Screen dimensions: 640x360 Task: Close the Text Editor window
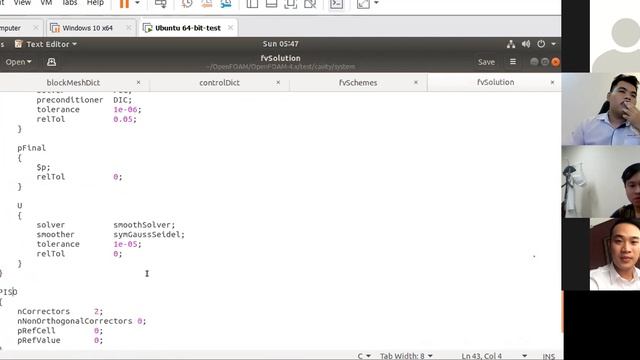pos(556,62)
